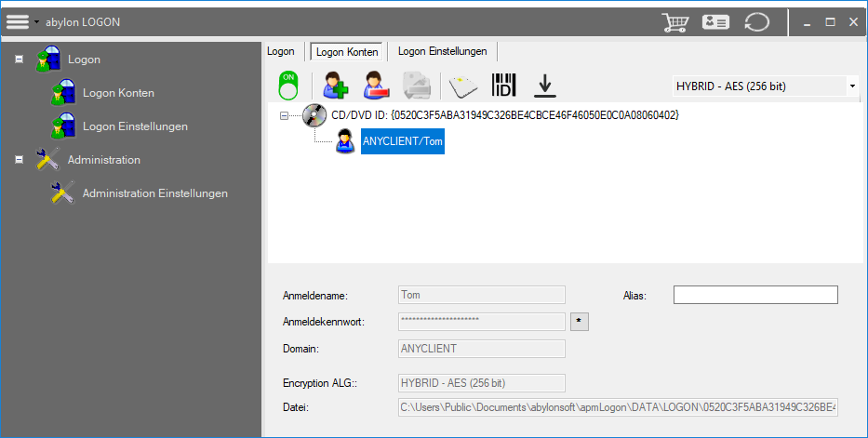
Task: Close the abylon LOGON window
Action: 853,22
